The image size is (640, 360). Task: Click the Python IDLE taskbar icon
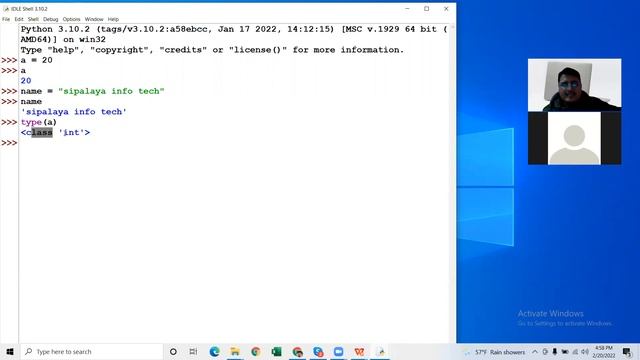pos(380,351)
